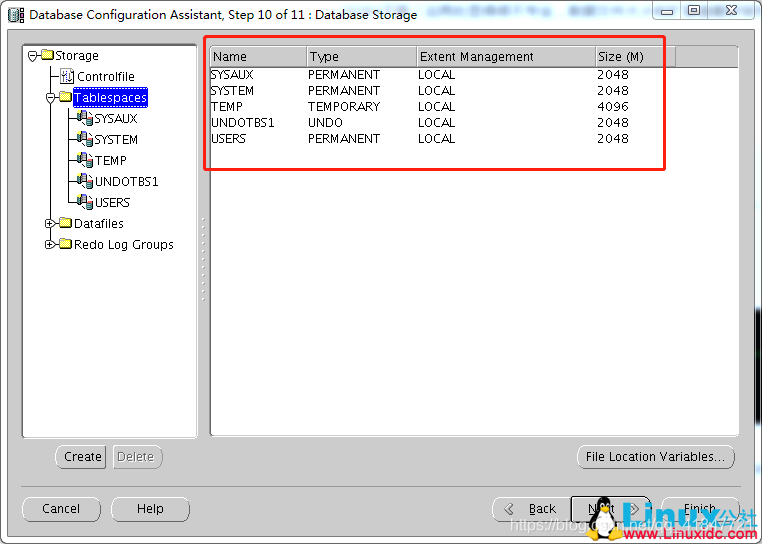Click the Size (M) column header

pyautogui.click(x=635, y=57)
